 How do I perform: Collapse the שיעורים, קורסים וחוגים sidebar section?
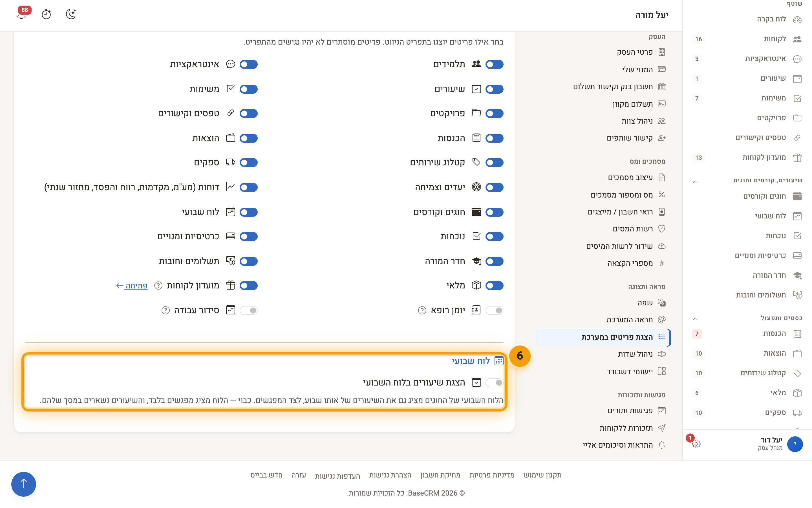pyautogui.click(x=695, y=182)
